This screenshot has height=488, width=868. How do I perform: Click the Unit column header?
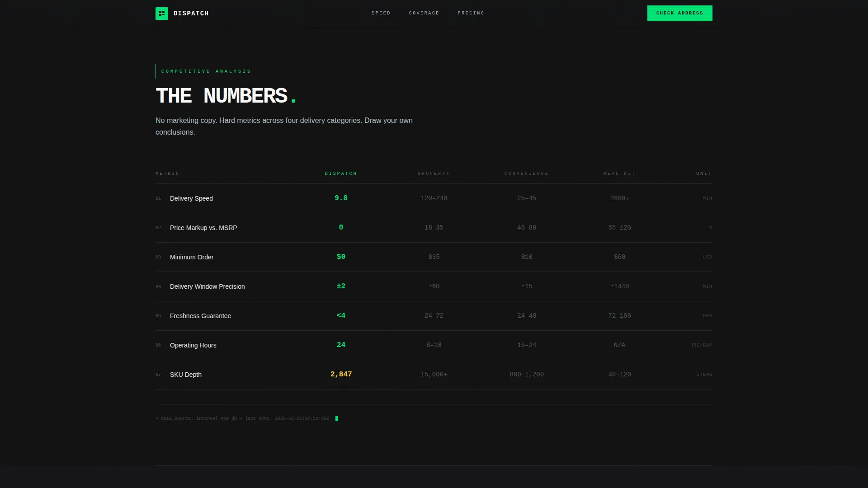click(704, 174)
